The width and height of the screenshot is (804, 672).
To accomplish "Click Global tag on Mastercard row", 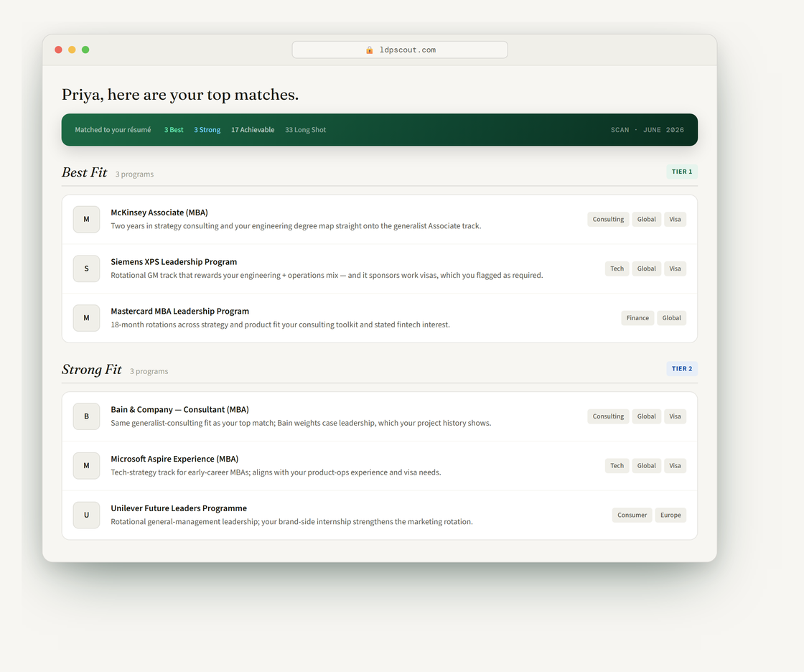I will pyautogui.click(x=671, y=317).
